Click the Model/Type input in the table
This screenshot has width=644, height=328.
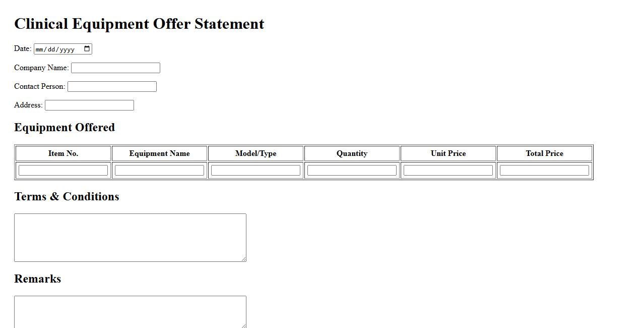(255, 171)
